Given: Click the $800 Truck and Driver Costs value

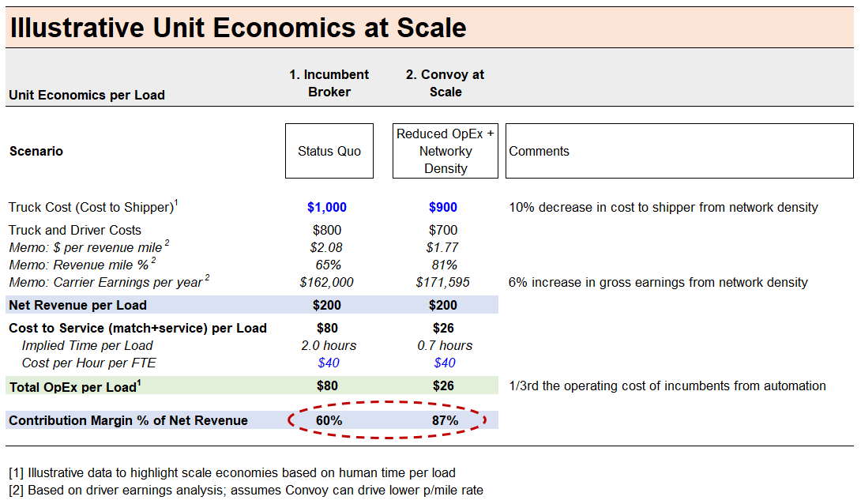Looking at the screenshot, I should pyautogui.click(x=327, y=231).
